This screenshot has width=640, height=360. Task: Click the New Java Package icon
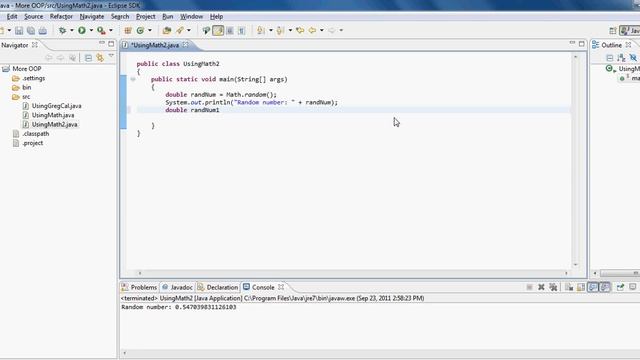pos(128,30)
